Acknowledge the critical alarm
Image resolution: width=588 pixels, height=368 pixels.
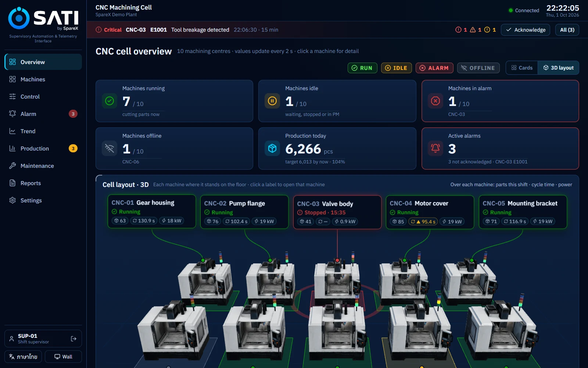[x=526, y=30]
